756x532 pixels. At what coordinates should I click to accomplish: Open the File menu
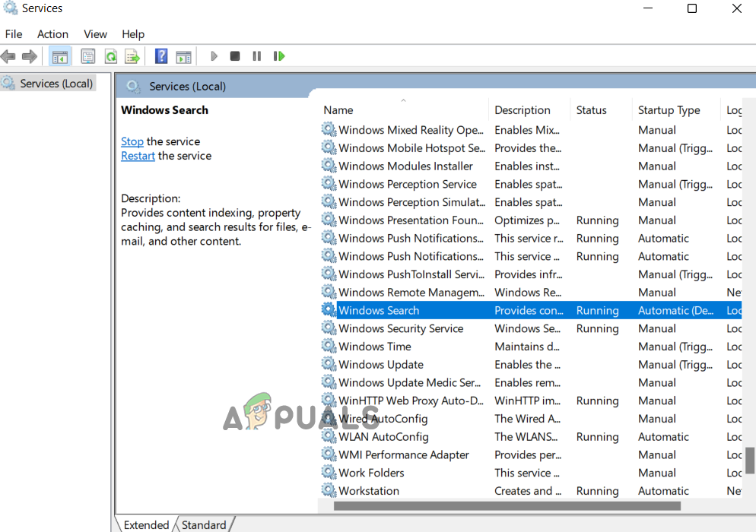pos(14,34)
